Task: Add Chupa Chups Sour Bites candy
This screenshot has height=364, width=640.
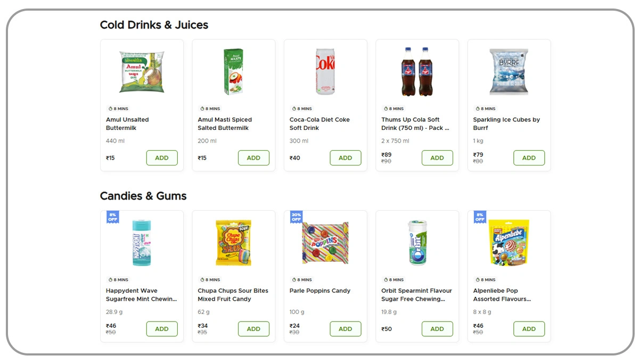Action: coord(253,329)
